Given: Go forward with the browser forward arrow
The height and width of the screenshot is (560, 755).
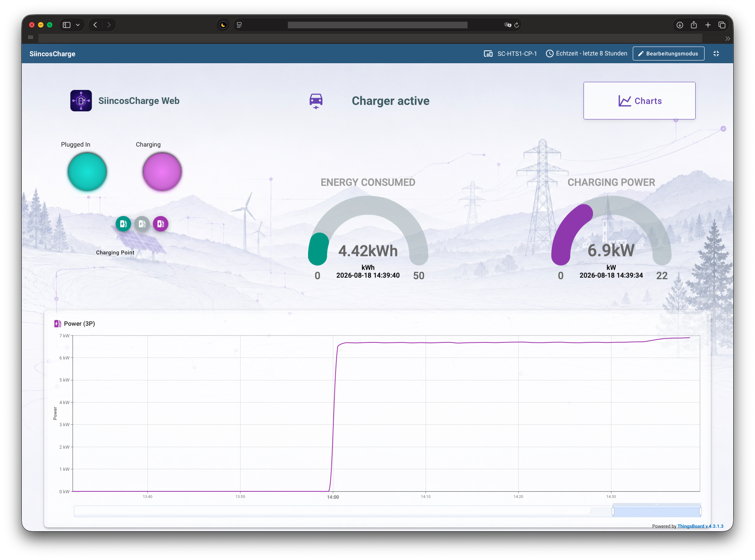Looking at the screenshot, I should pyautogui.click(x=109, y=25).
